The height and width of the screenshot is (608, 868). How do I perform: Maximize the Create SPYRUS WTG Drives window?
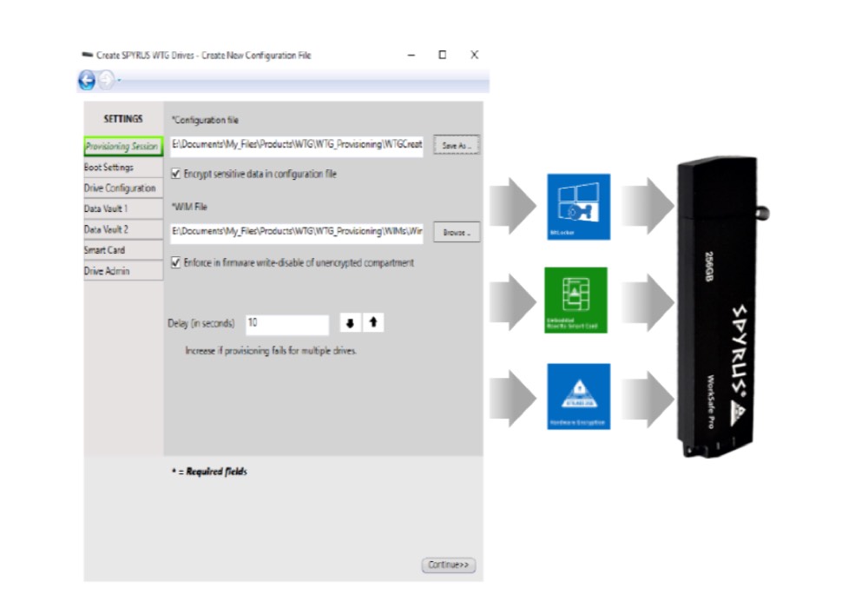point(443,55)
